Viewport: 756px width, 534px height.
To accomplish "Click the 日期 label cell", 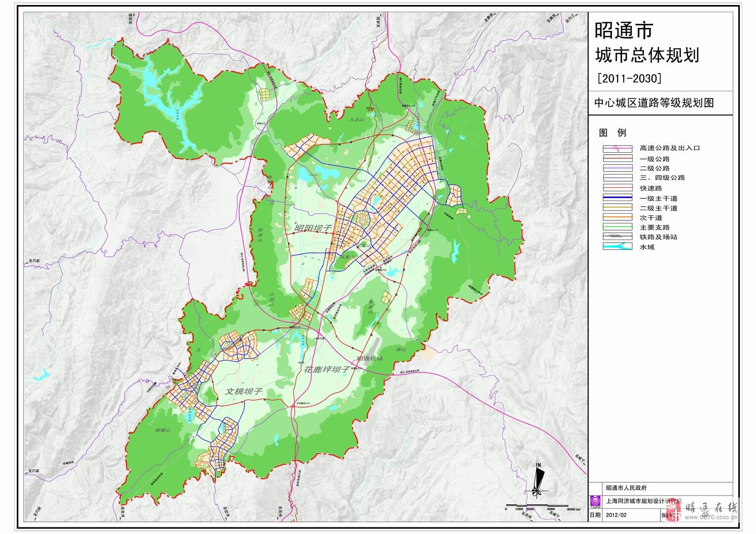I will pos(595,514).
